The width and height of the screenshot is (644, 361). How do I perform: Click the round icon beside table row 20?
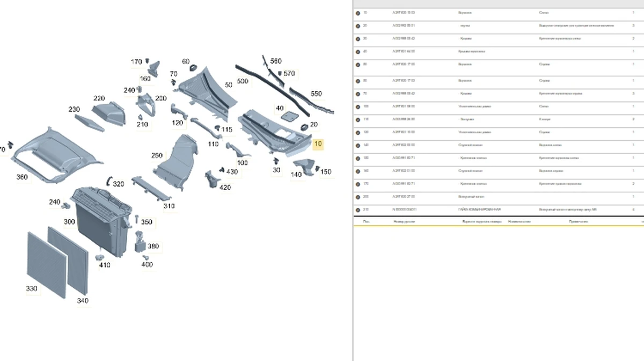358,26
